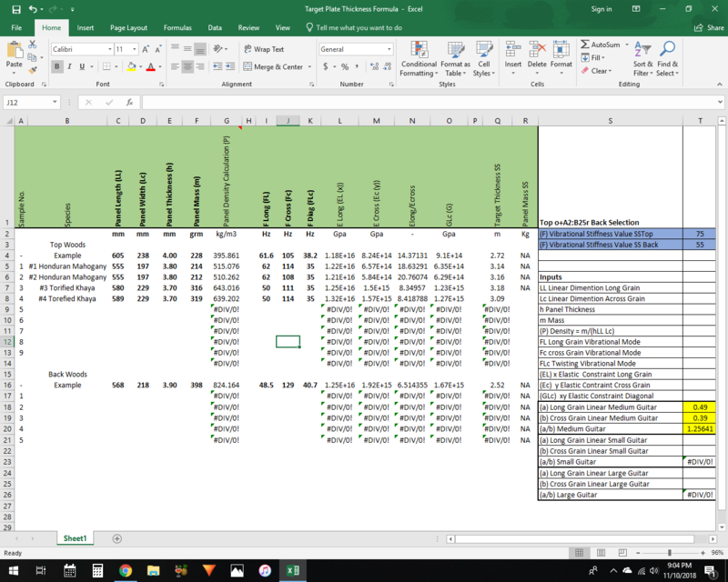The width and height of the screenshot is (728, 582).
Task: Toggle align left button
Action: click(x=175, y=66)
